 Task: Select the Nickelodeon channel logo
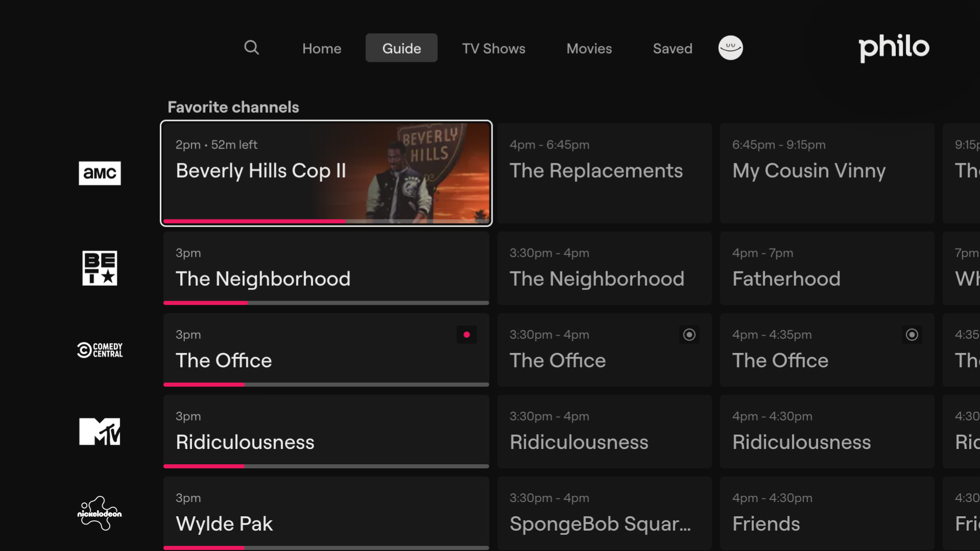[x=100, y=513]
